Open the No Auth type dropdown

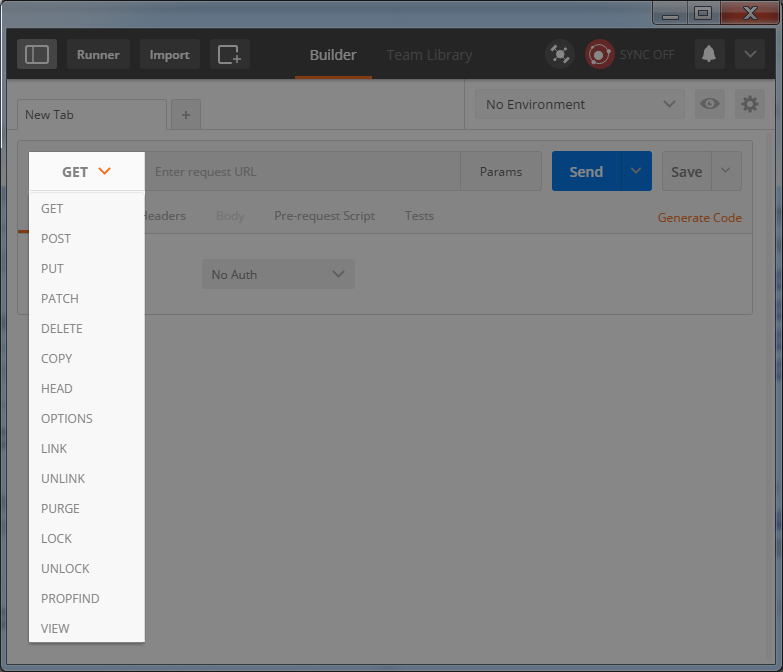(x=278, y=274)
